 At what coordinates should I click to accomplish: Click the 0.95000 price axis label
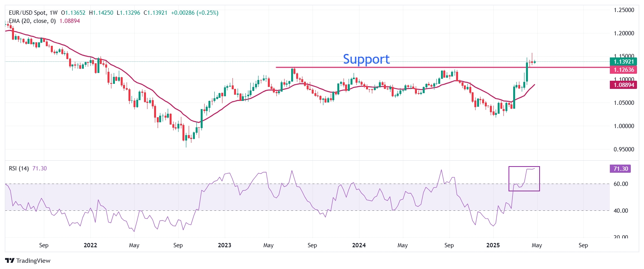623,149
